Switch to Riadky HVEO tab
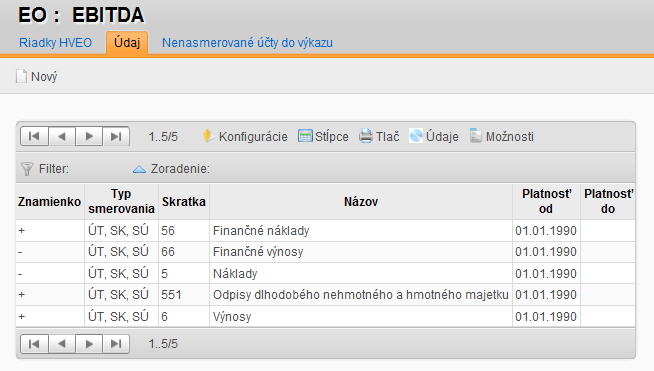Screen dimensions: 654x371 (x=55, y=43)
